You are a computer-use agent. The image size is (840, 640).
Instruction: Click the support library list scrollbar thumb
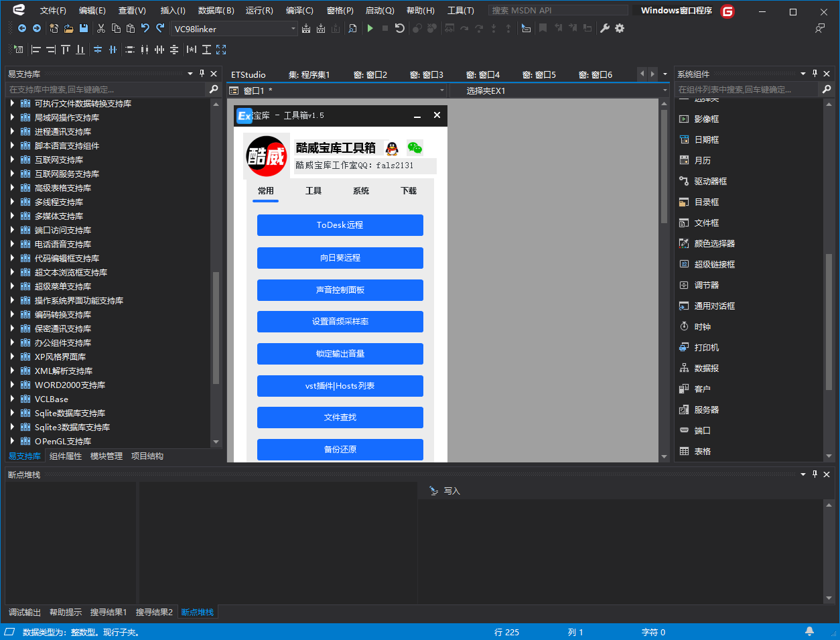216,328
